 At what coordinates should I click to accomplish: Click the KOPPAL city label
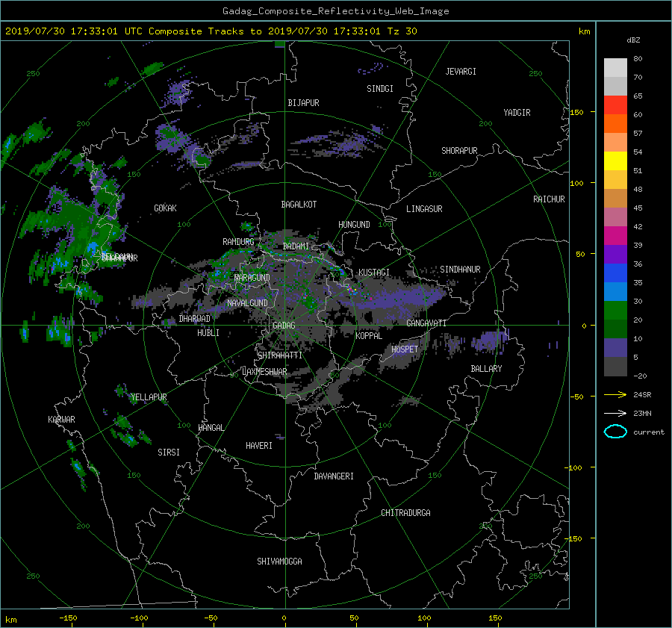pyautogui.click(x=369, y=336)
